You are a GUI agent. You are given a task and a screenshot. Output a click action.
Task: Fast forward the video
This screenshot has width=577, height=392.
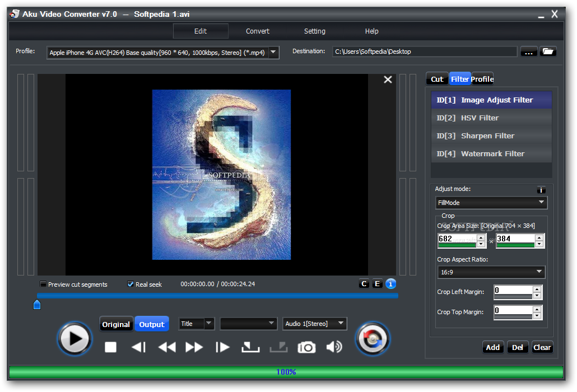(x=194, y=347)
